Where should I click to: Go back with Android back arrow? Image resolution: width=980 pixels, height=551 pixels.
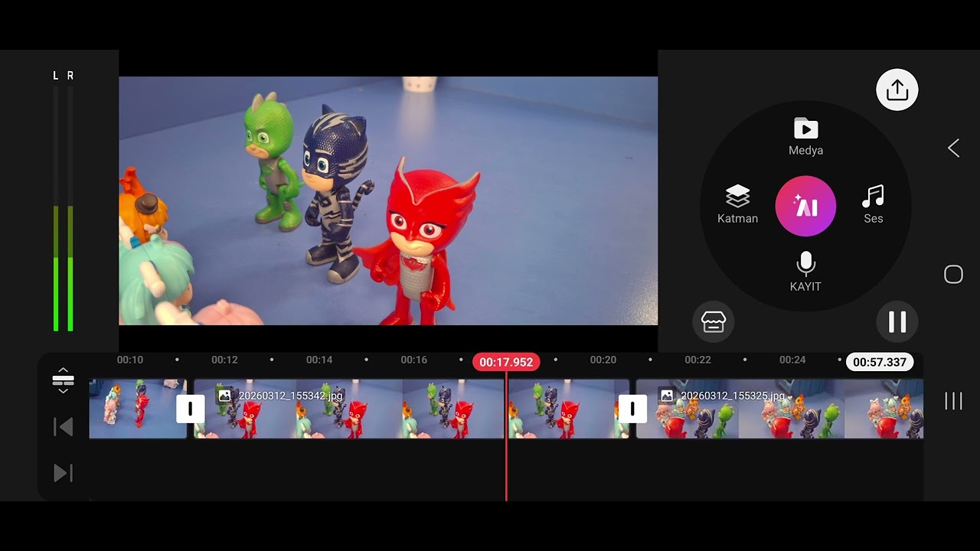[953, 148]
